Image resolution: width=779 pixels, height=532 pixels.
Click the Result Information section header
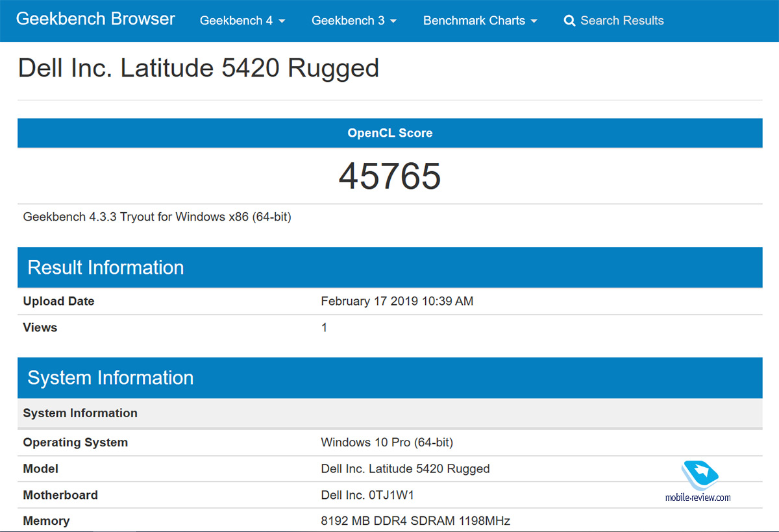(389, 267)
